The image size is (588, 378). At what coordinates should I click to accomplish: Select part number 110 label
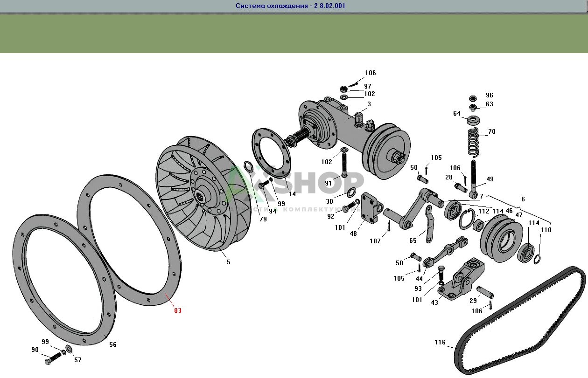tap(546, 230)
